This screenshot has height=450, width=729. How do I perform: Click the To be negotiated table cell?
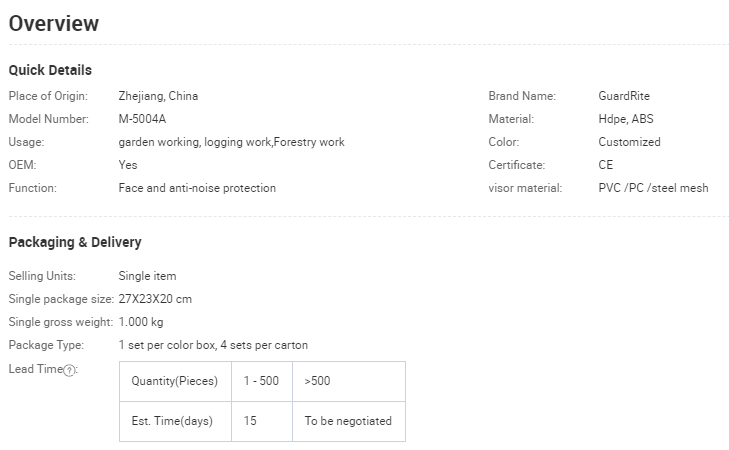click(x=348, y=421)
